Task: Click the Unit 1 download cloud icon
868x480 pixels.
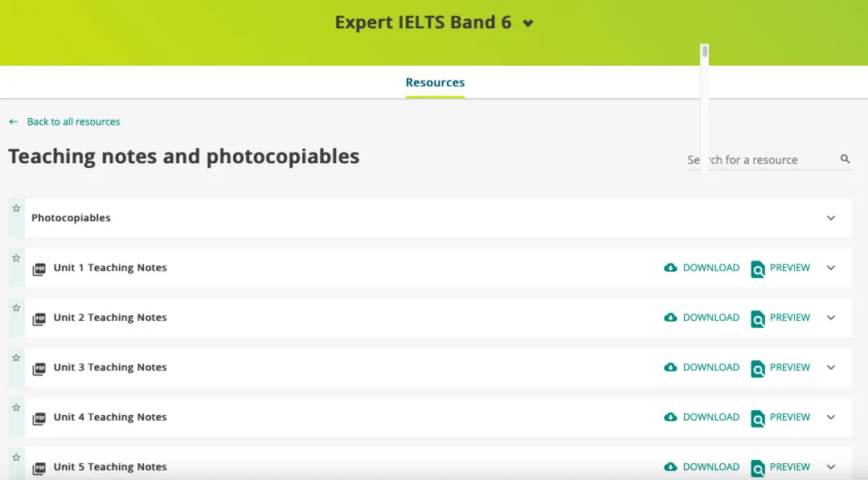Action: [x=670, y=268]
